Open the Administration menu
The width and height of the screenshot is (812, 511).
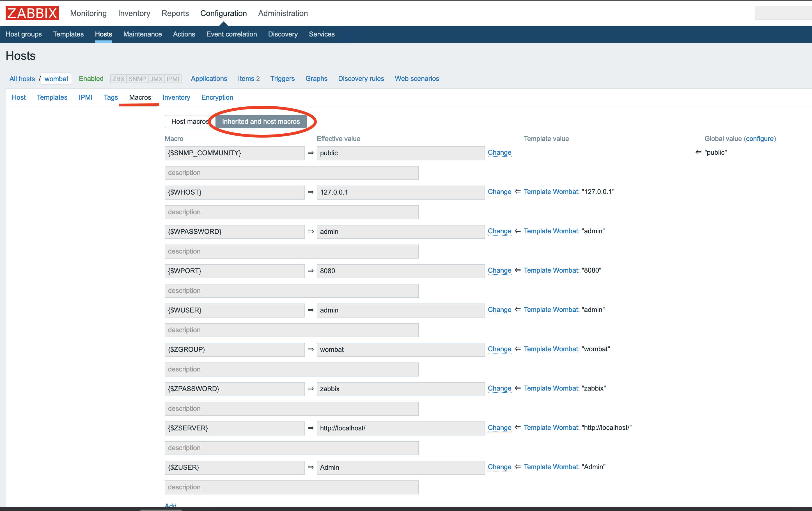coord(283,13)
